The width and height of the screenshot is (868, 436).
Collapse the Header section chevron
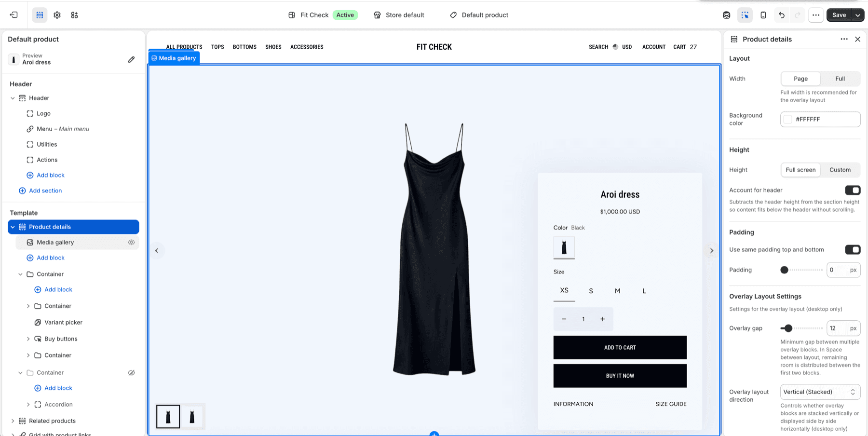pos(13,98)
